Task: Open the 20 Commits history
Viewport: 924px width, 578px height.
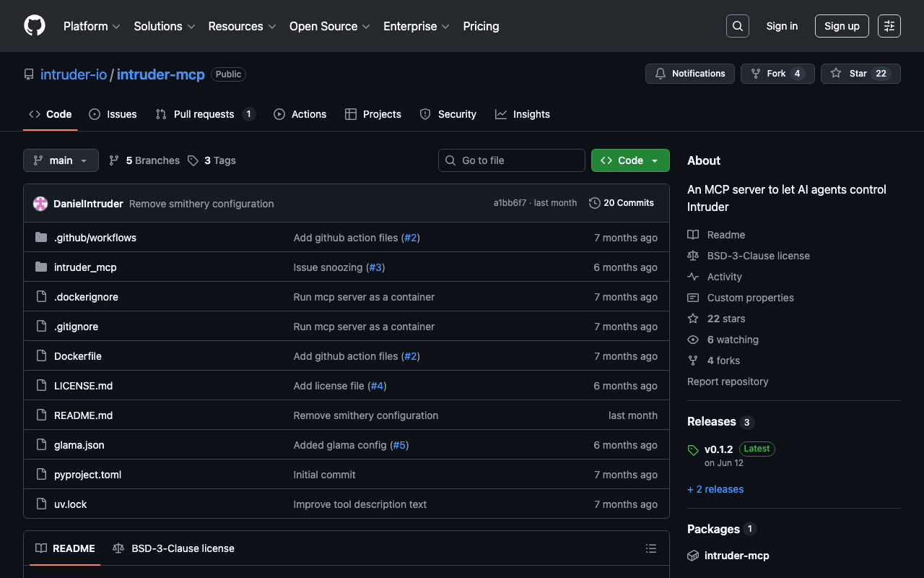Action: coord(622,203)
